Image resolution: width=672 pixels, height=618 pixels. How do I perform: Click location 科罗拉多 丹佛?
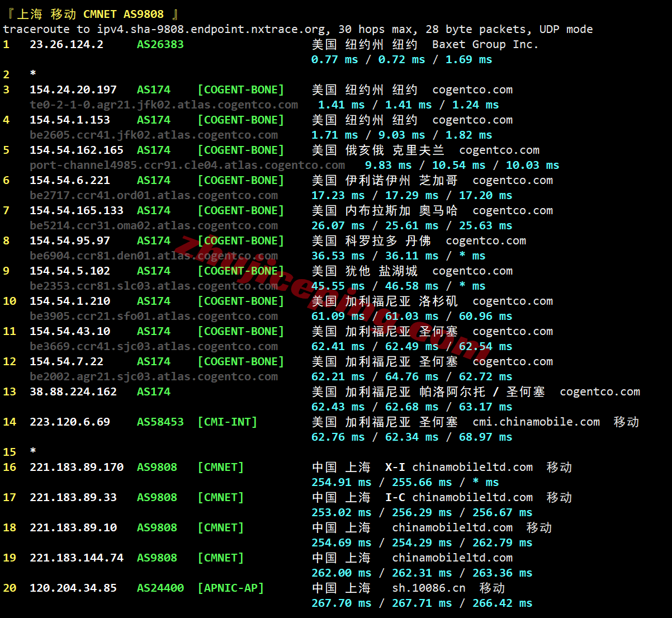[388, 240]
